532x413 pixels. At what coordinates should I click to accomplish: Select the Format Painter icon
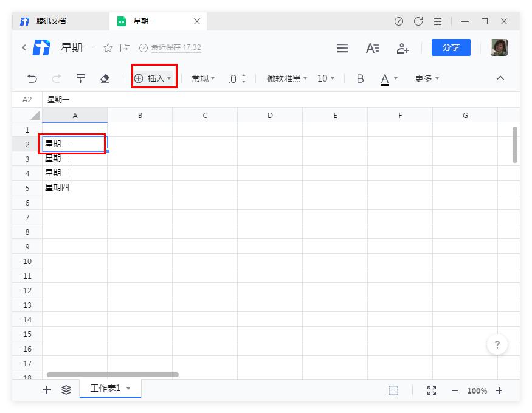coord(80,78)
